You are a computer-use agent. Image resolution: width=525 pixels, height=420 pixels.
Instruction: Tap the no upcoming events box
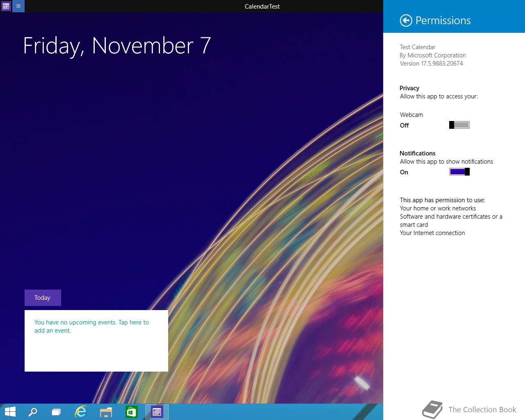click(x=96, y=341)
